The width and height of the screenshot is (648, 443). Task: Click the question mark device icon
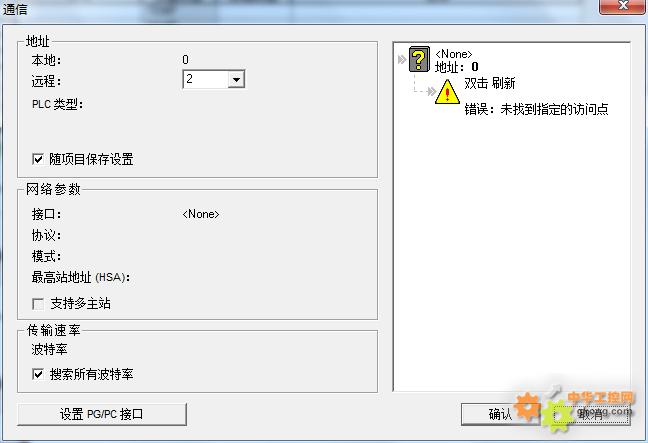[x=419, y=60]
